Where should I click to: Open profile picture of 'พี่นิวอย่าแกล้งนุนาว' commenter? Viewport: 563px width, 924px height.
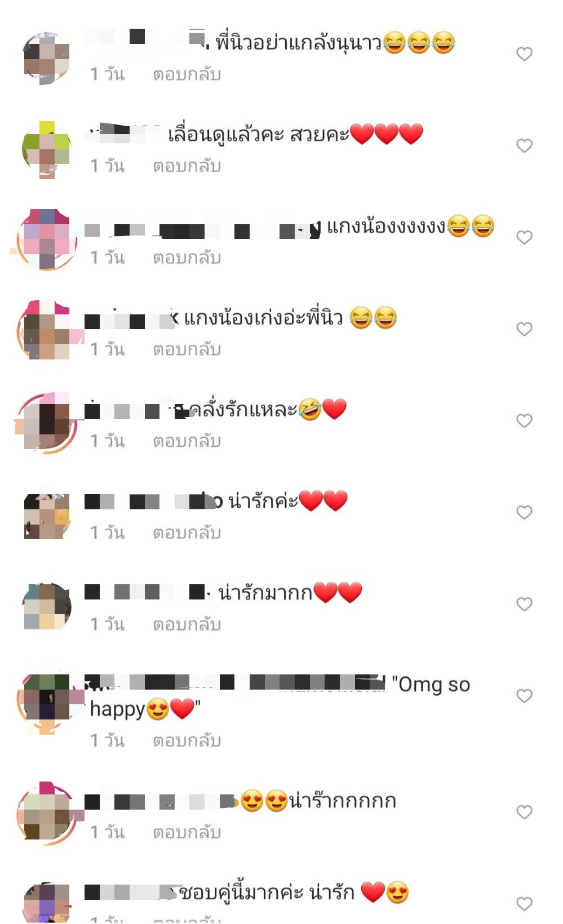47,58
